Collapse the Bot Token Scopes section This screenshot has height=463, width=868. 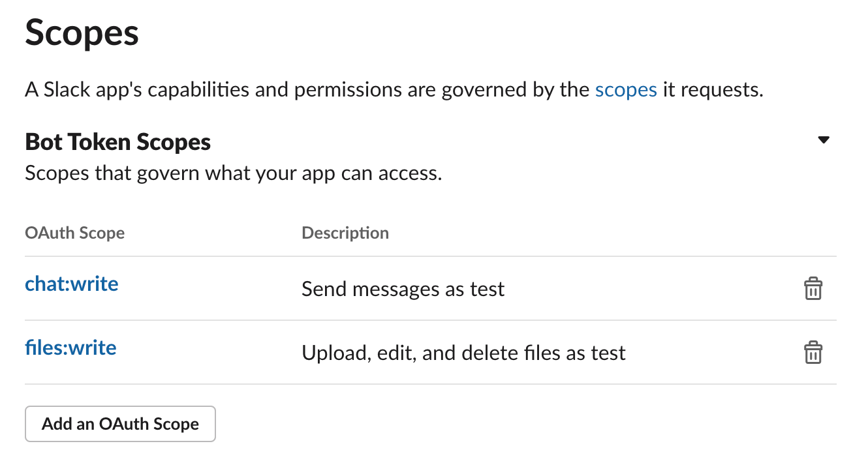(824, 140)
